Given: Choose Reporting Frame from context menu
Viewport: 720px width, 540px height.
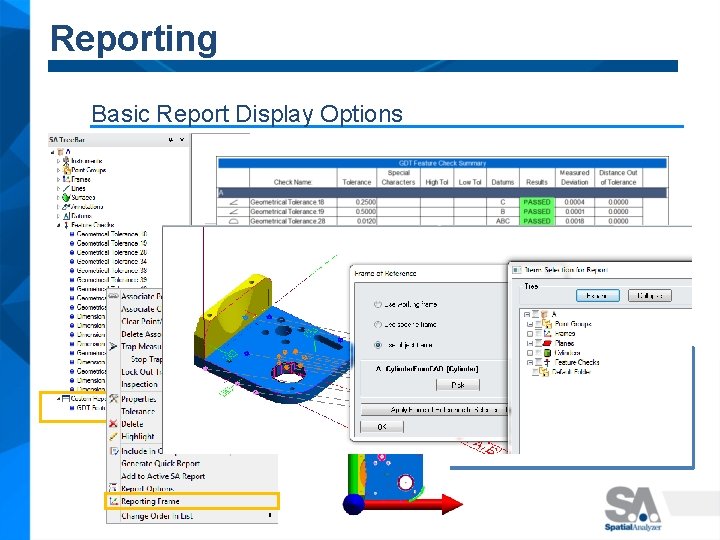Looking at the screenshot, I should (x=192, y=501).
